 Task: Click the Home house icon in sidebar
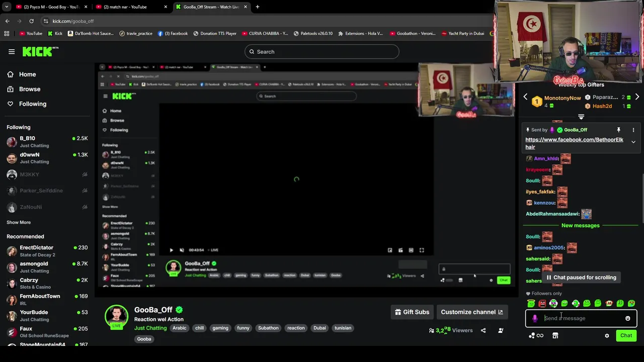click(10, 74)
